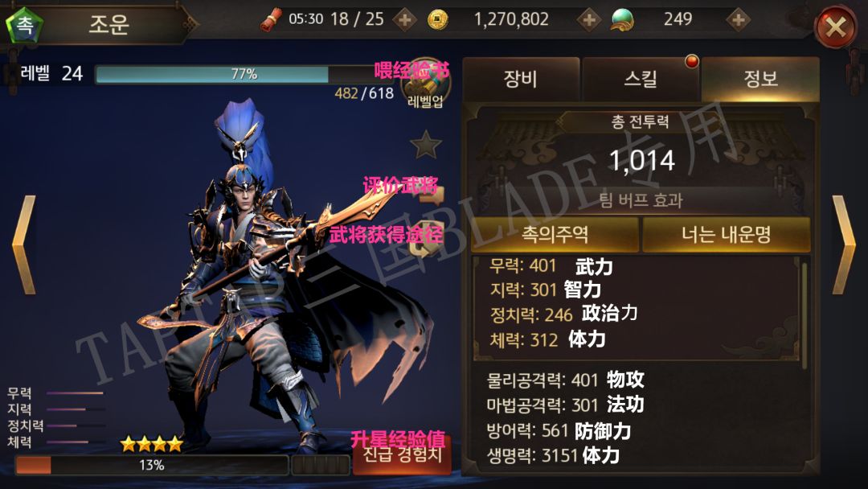The height and width of the screenshot is (489, 868).
Task: Go to previous hero with left arrow
Action: pyautogui.click(x=24, y=244)
